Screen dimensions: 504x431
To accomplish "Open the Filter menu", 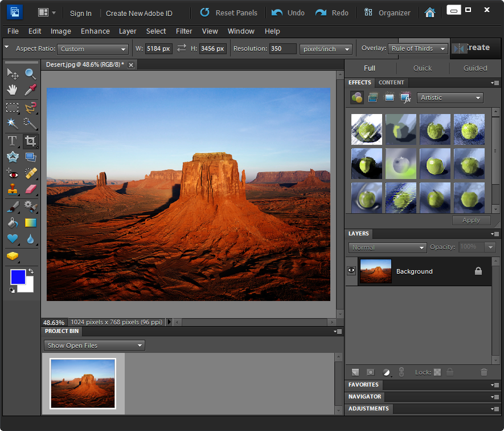I will coord(184,31).
